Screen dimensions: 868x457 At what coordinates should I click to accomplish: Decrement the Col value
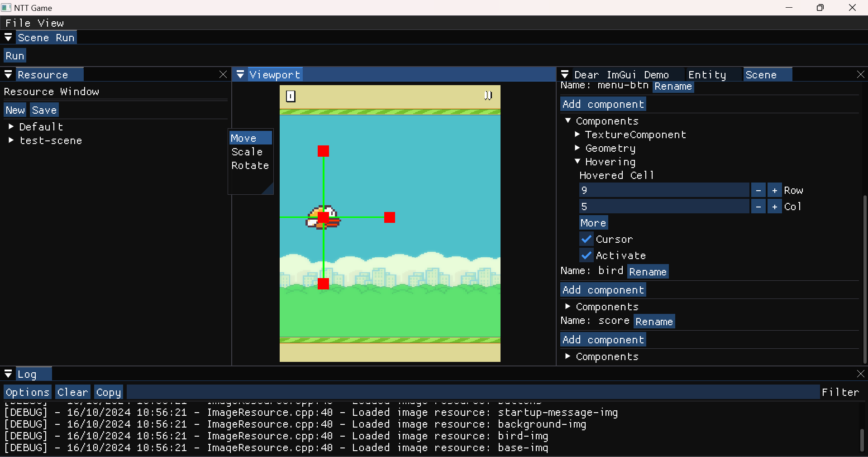point(758,207)
